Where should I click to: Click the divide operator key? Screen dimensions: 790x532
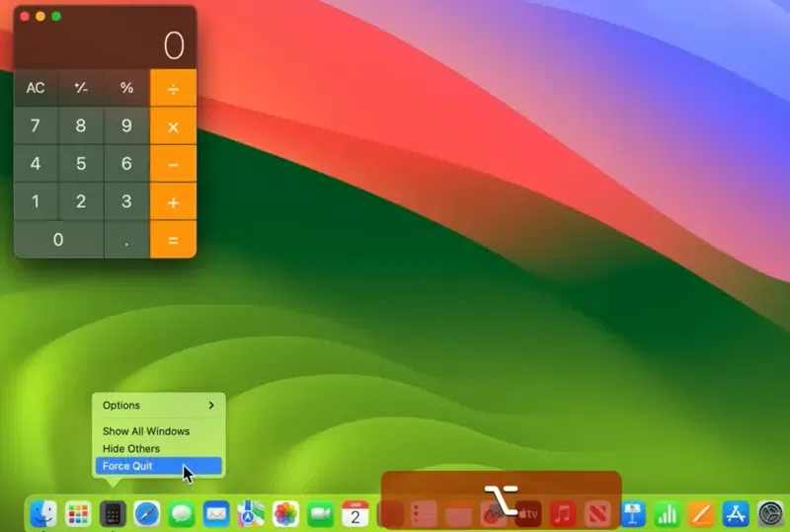point(174,88)
